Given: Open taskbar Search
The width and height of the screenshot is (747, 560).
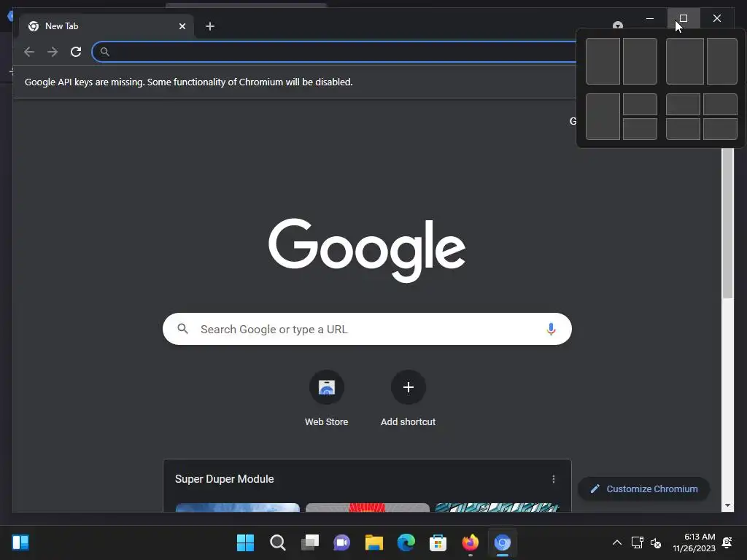Looking at the screenshot, I should [x=278, y=542].
